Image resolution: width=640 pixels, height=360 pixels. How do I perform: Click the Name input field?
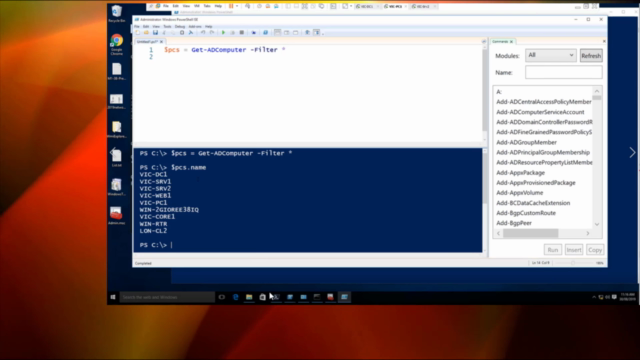(563, 72)
